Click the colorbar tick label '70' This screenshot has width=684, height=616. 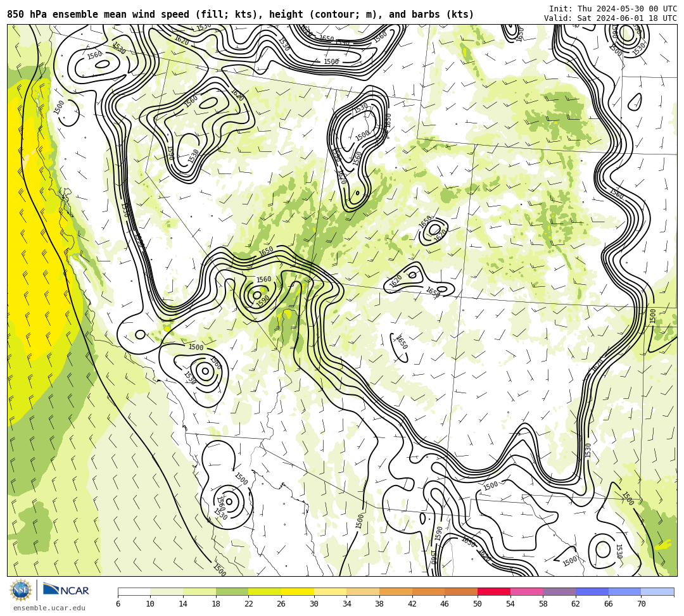(x=641, y=604)
